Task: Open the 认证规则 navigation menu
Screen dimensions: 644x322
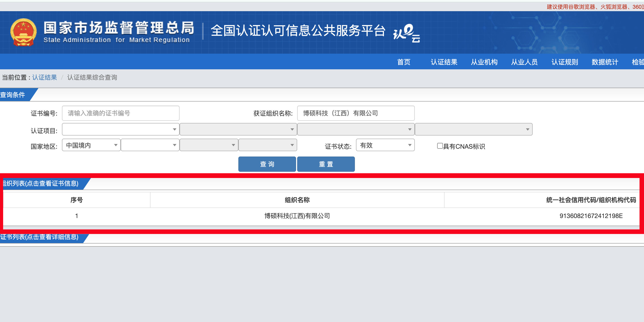Action: [565, 62]
